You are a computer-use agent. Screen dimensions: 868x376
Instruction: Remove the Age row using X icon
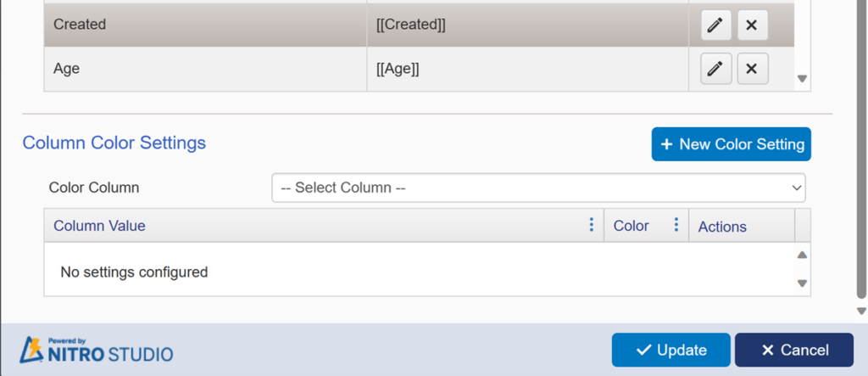click(752, 69)
